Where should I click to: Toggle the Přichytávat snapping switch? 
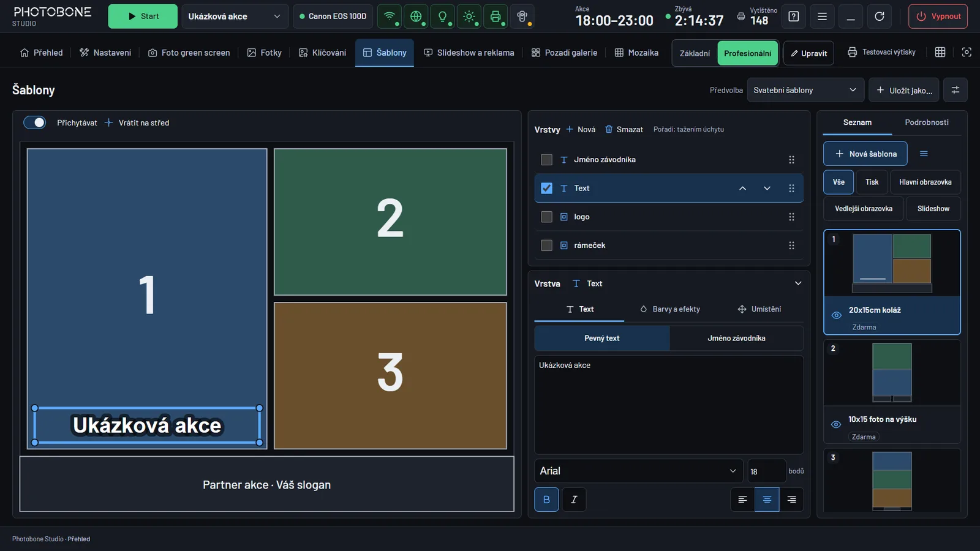point(35,122)
